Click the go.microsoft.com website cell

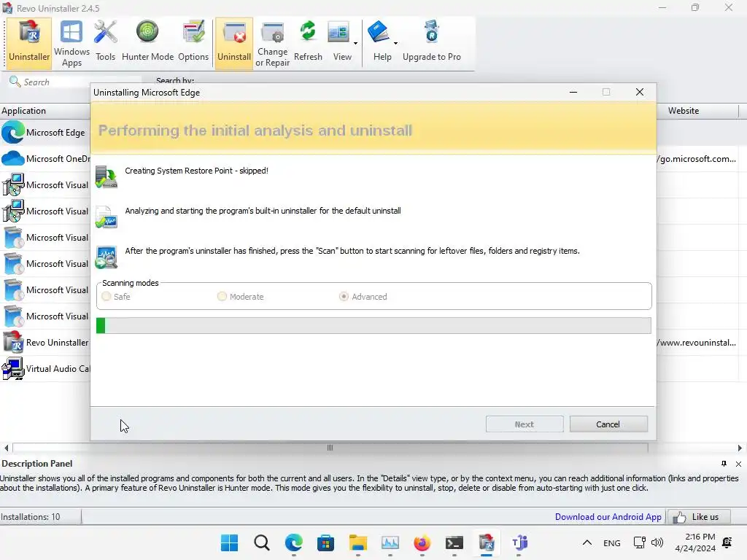point(697,158)
